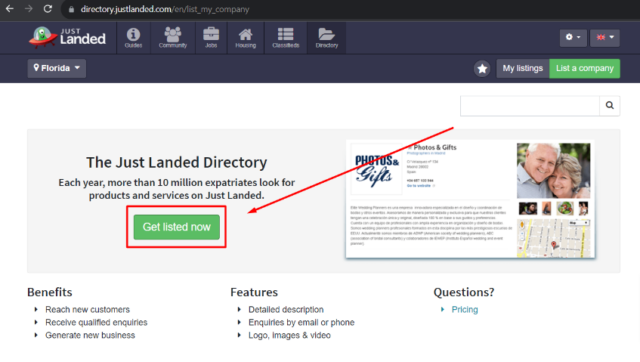Open the Housing section
Screen dimensions: 640x362
(x=245, y=38)
